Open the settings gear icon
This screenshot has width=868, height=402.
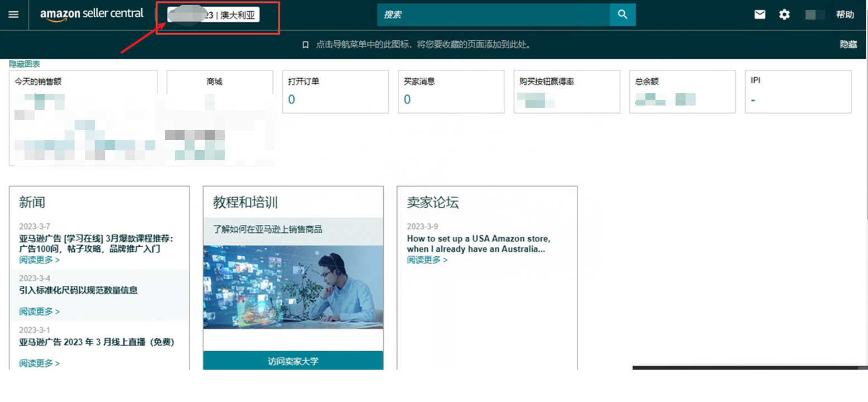coord(784,15)
